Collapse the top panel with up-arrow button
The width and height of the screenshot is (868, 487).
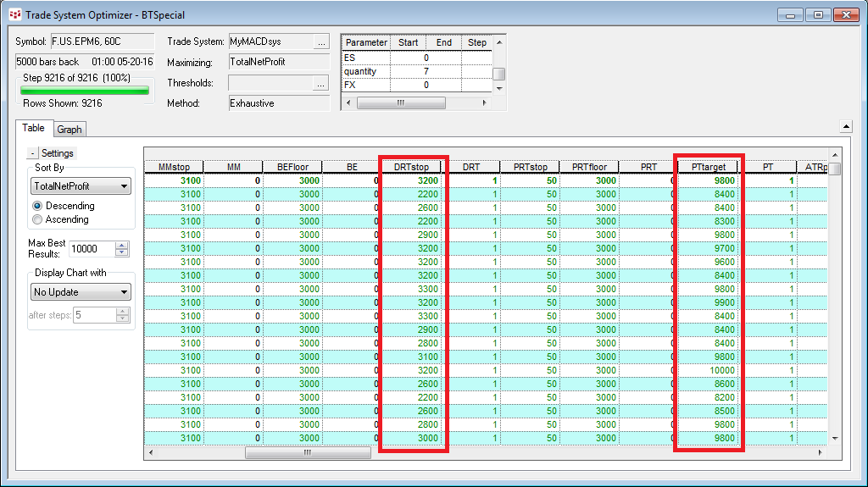point(846,126)
